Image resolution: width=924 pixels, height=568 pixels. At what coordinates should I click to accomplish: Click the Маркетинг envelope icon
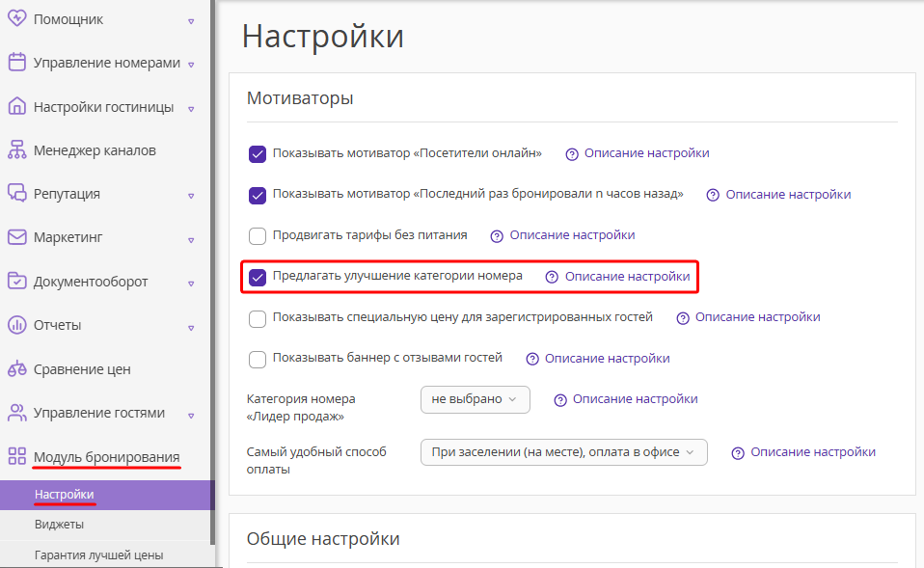pyautogui.click(x=16, y=237)
